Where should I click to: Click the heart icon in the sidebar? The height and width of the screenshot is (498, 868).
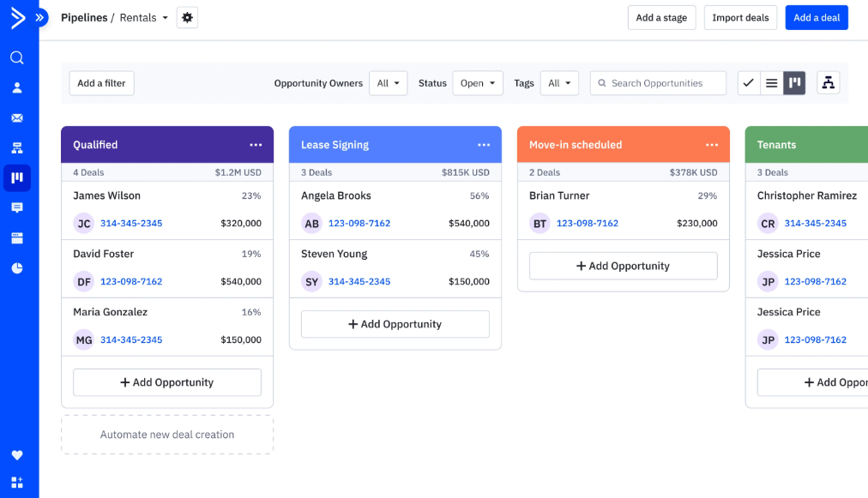[x=19, y=455]
